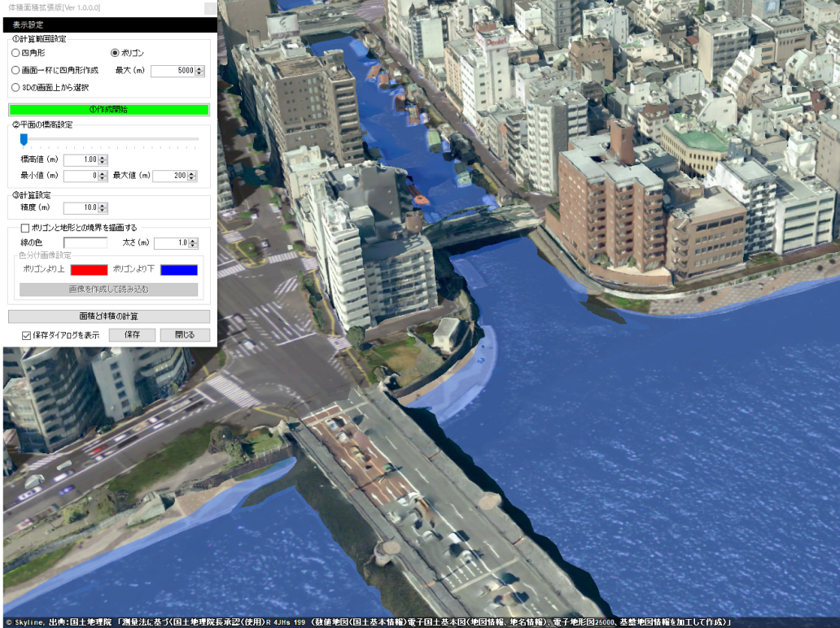Viewport: 840px width, 628px height.
Task: Increase the 最大 (m) value using its up arrow
Action: (200, 68)
